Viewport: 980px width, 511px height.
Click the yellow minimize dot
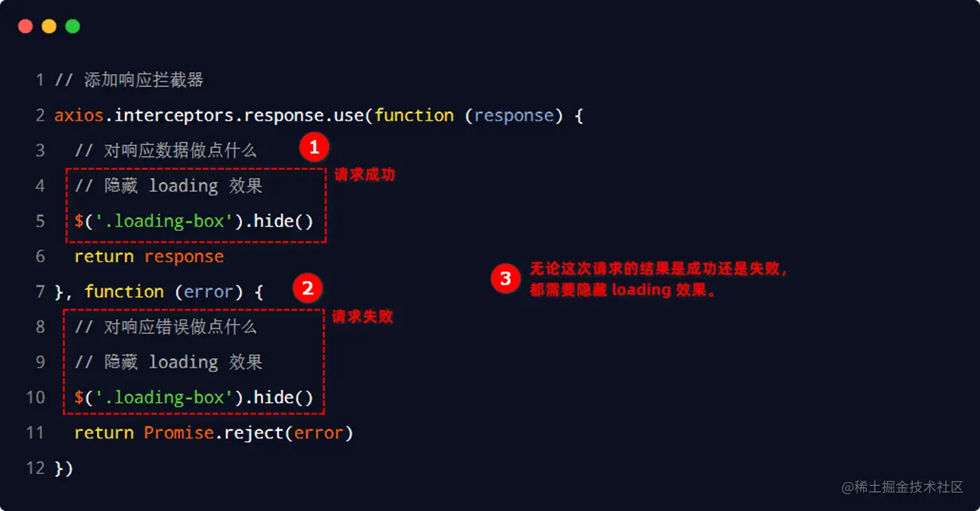[49, 26]
